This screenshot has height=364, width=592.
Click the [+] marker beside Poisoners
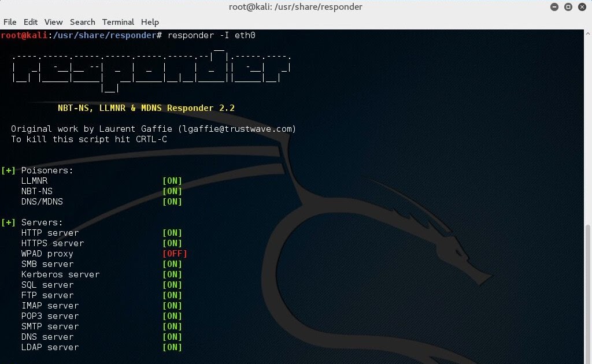(x=8, y=170)
